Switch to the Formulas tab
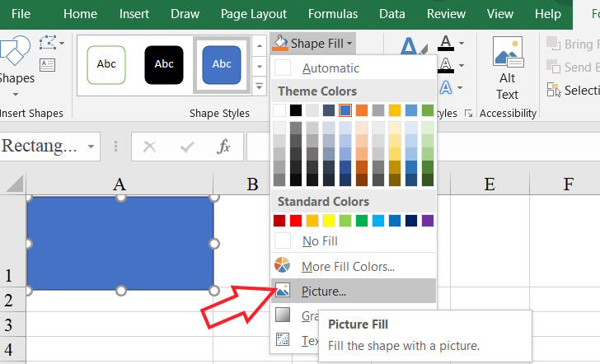Image resolution: width=600 pixels, height=364 pixels. click(x=332, y=14)
